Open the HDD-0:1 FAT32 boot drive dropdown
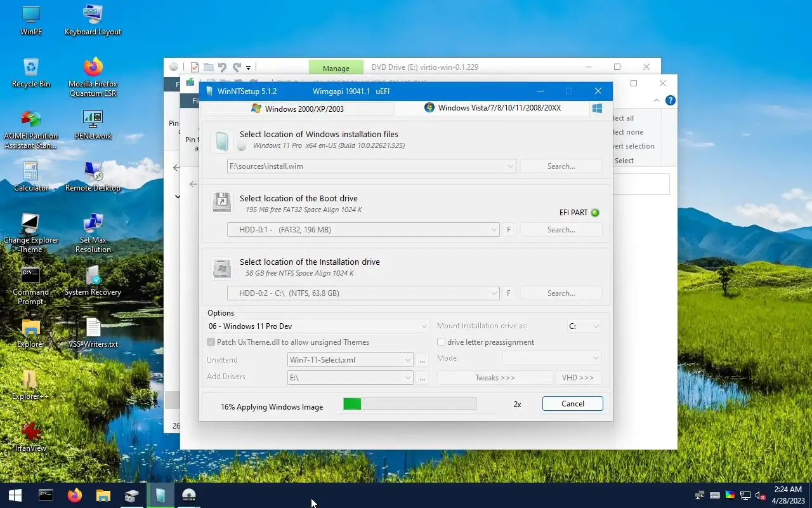 click(494, 230)
